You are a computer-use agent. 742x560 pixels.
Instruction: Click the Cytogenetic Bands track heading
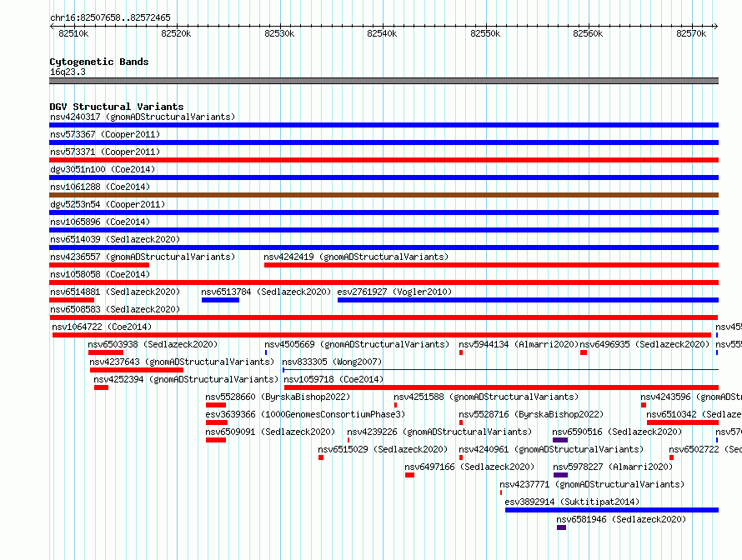click(x=99, y=62)
